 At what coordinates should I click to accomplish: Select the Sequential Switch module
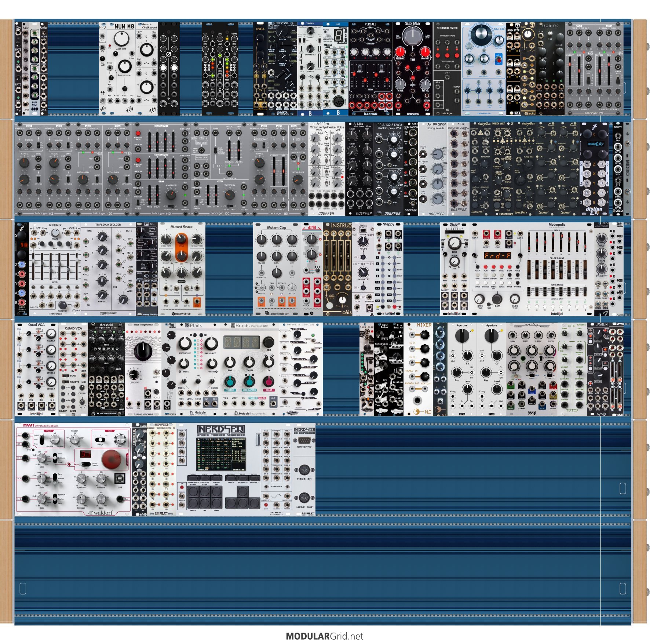click(447, 69)
